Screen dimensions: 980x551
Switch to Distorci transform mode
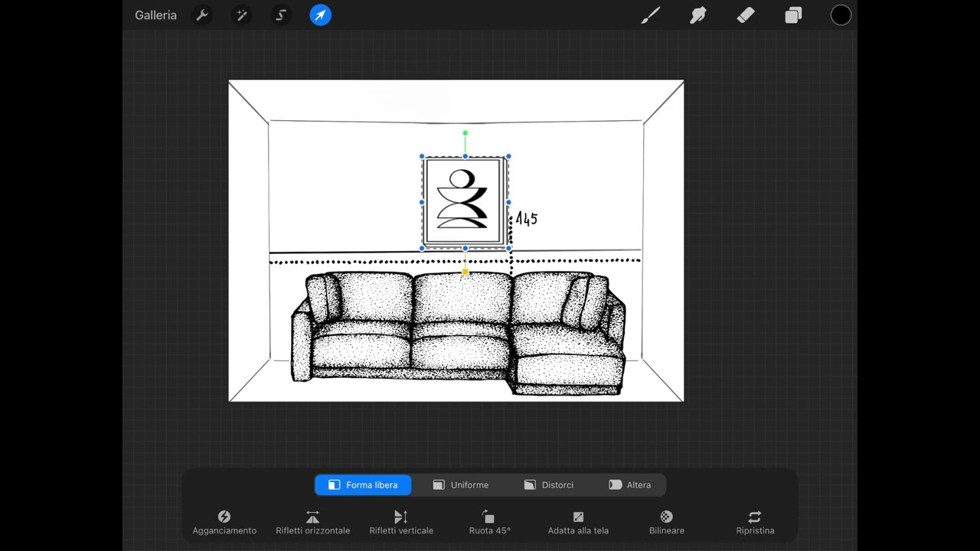(549, 485)
